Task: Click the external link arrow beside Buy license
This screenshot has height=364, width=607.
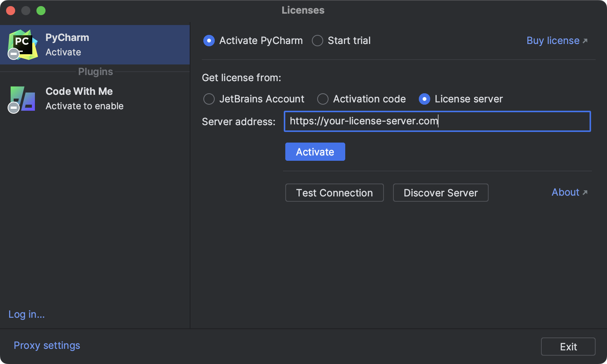Action: coord(585,41)
